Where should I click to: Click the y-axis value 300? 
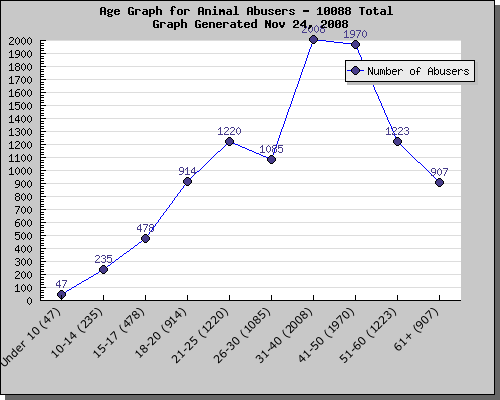coord(23,262)
